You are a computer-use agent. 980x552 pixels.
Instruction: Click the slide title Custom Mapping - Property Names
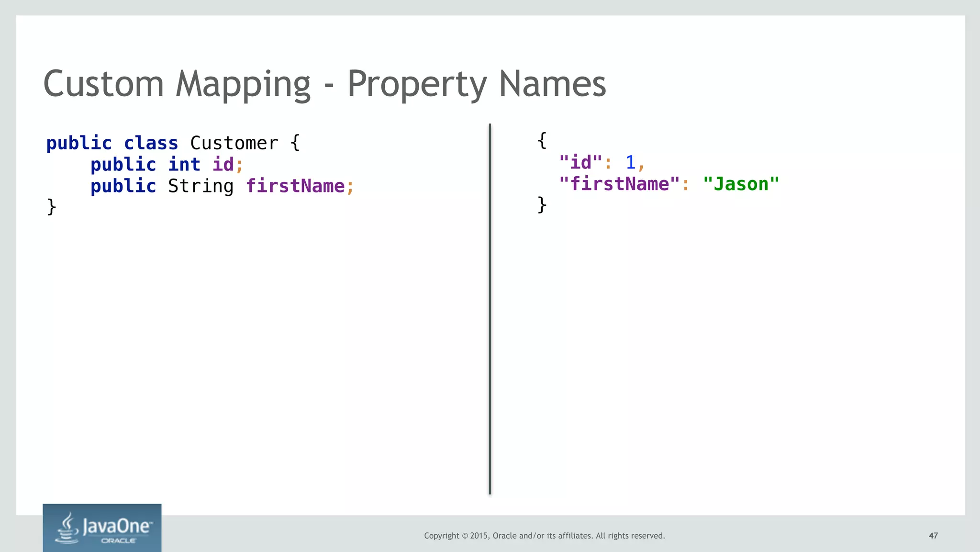324,84
